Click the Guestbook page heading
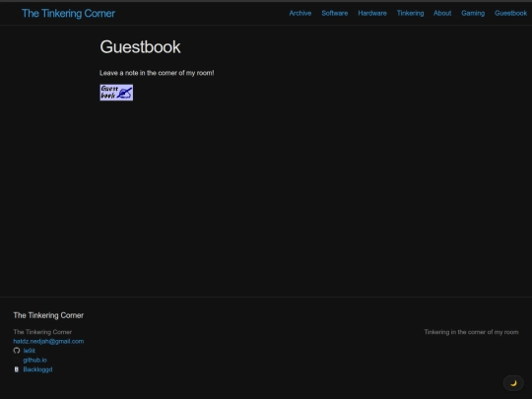The image size is (532, 399). pos(140,47)
